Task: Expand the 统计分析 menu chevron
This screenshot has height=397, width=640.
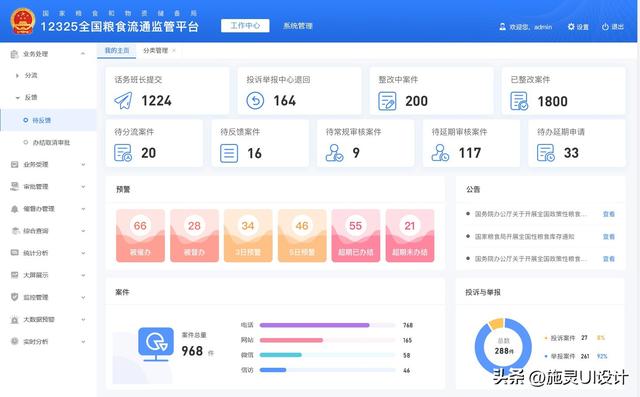Action: coord(83,253)
